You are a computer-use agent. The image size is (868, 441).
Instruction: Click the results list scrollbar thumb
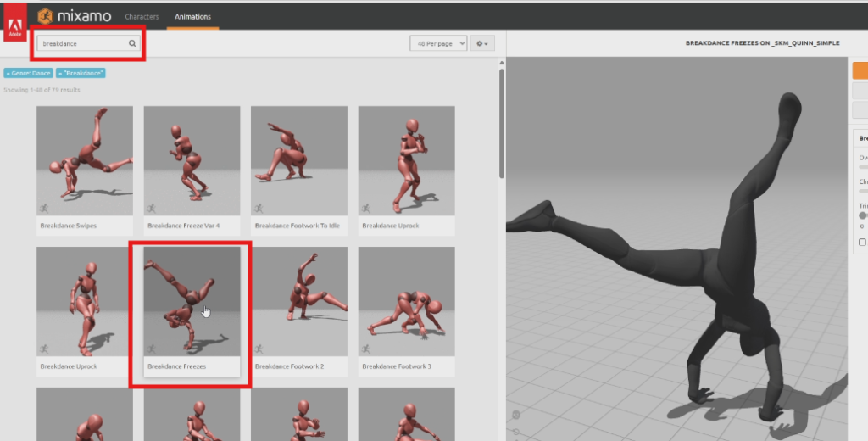tap(502, 123)
